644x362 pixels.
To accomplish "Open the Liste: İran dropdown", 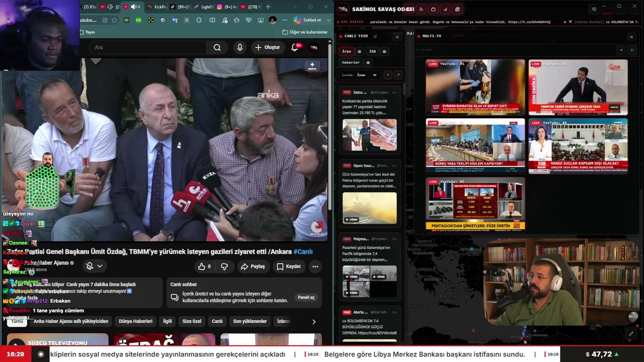I will click(x=359, y=75).
